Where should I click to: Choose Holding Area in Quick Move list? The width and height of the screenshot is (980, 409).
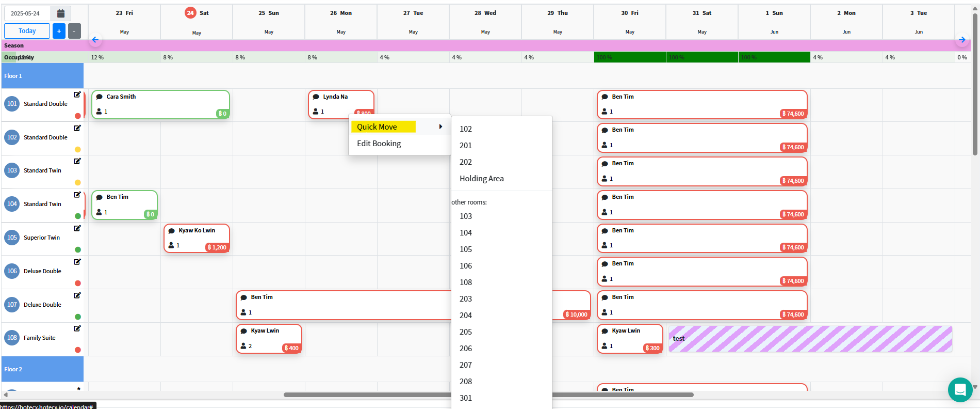tap(481, 179)
